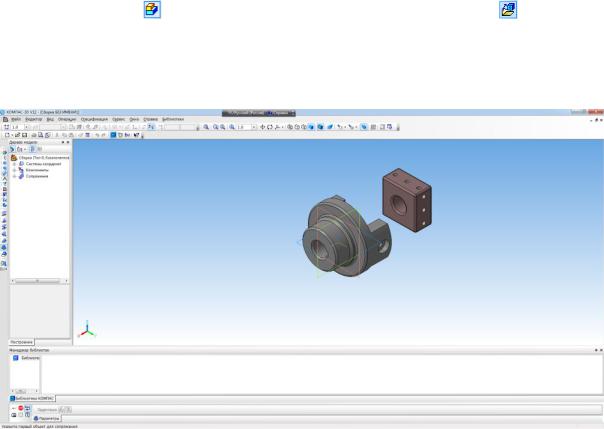Open the Файл menu
The height and width of the screenshot is (429, 604).
[x=15, y=118]
